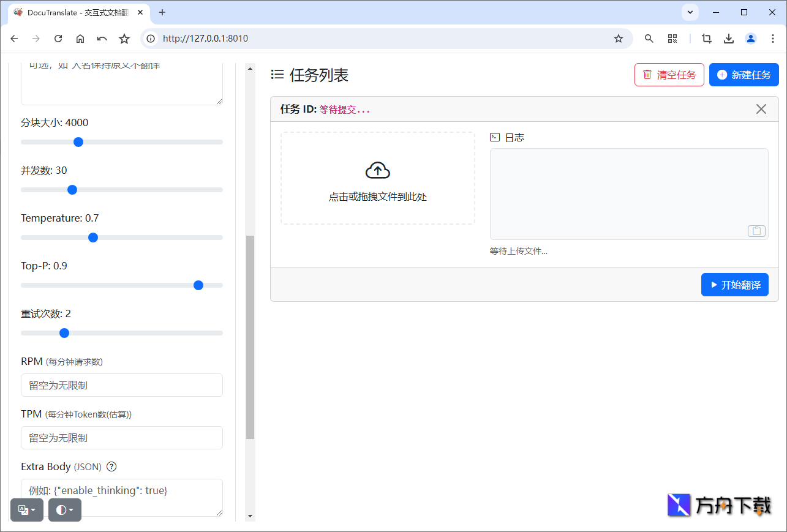Viewport: 787px width, 532px height.
Task: Click the translate icon at the bottom left
Action: click(23, 510)
